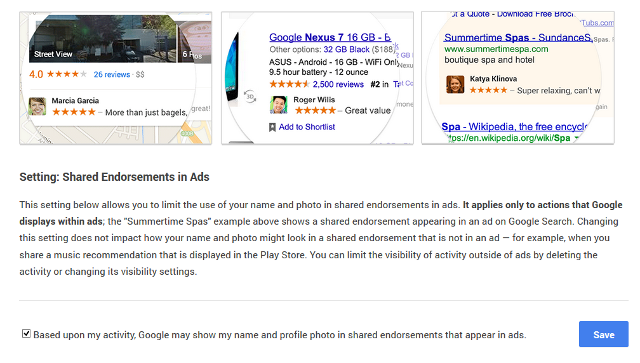Click the bookmark icon beside Add to Shortlist

coord(272,127)
